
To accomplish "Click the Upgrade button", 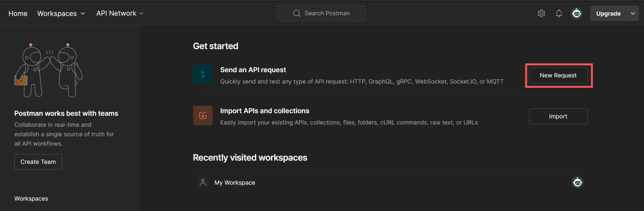I will (x=608, y=13).
